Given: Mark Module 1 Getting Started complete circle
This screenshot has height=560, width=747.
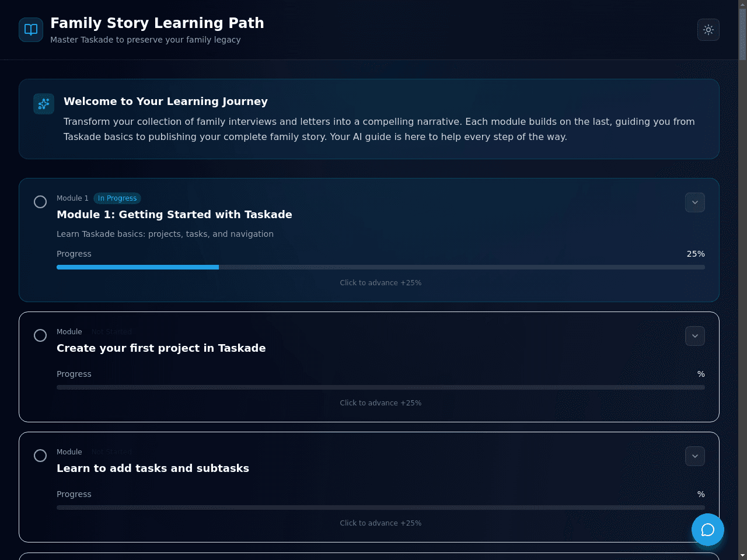Looking at the screenshot, I should point(40,202).
